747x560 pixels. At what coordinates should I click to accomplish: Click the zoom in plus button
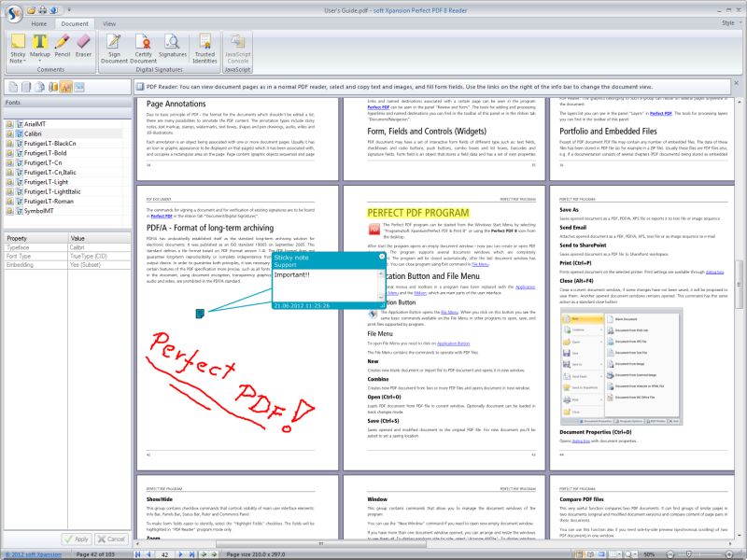pyautogui.click(x=729, y=554)
